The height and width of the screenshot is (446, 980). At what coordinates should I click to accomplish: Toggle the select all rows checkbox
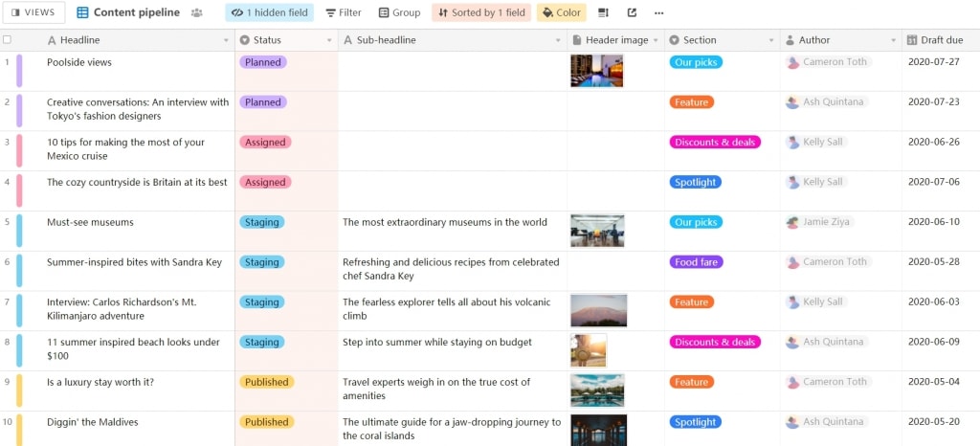point(8,40)
